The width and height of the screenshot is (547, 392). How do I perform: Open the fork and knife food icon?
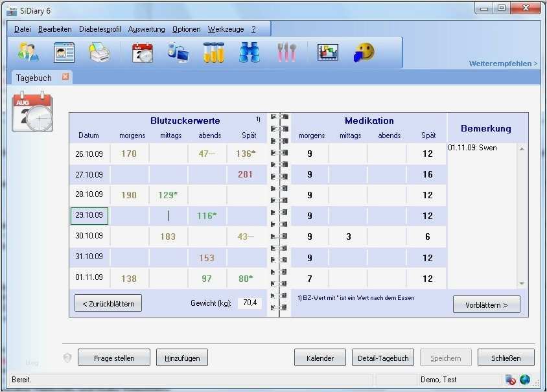286,52
